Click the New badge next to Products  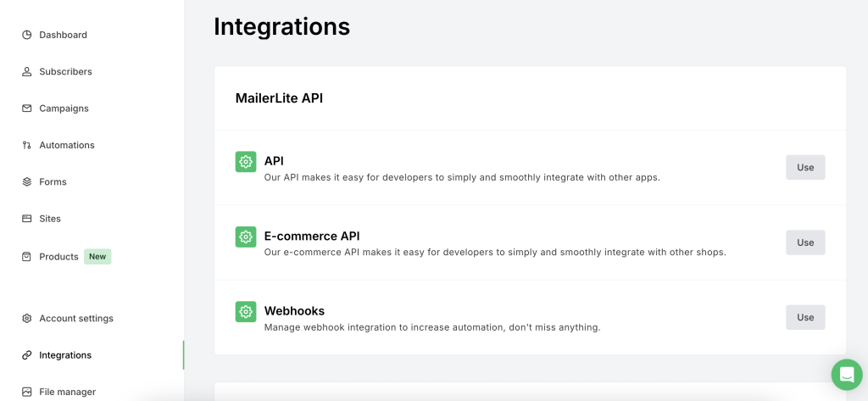click(x=97, y=257)
